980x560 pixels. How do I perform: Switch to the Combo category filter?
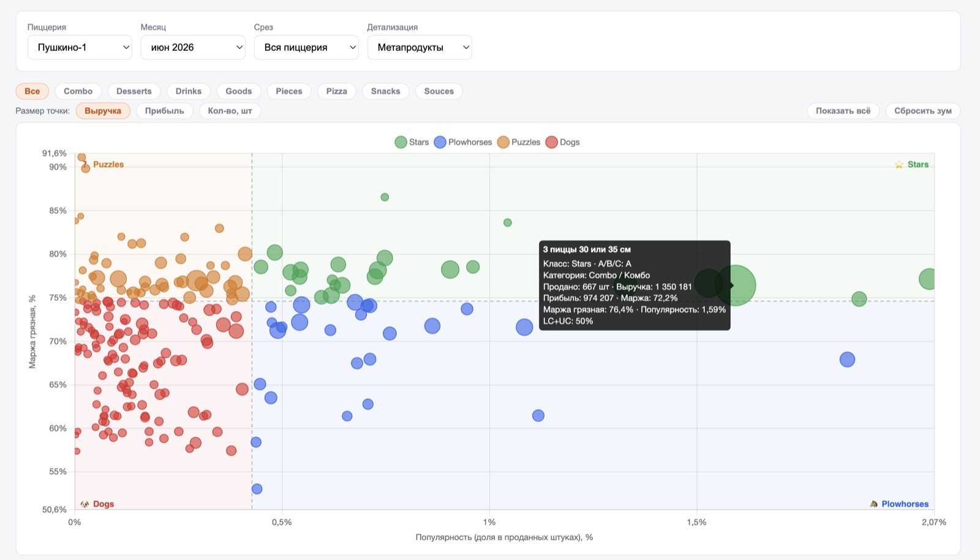(78, 91)
